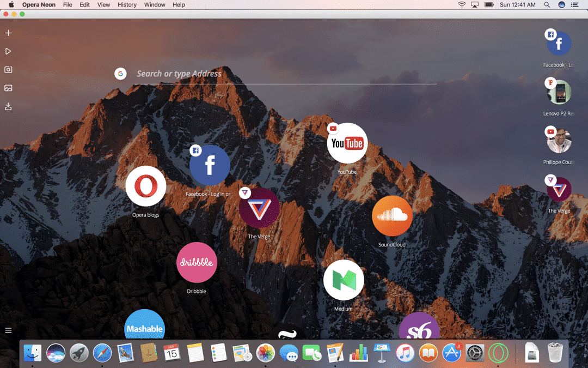Open the Mashable speed dial bubble
Viewport: 588px width, 368px height.
[x=144, y=325]
